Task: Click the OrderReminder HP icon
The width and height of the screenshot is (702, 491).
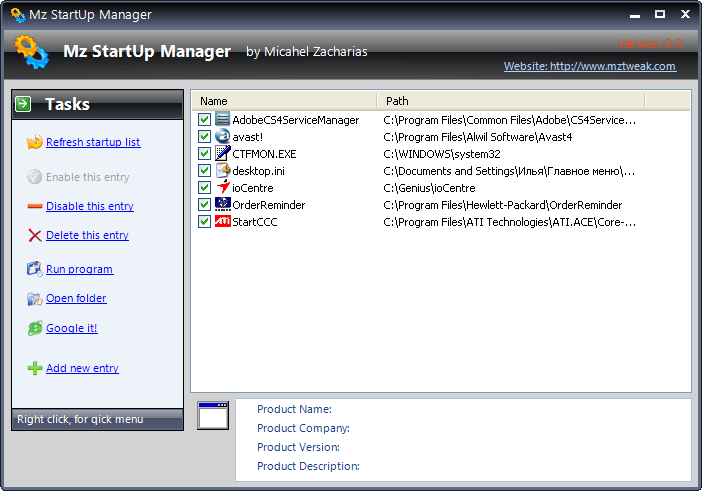Action: [223, 204]
